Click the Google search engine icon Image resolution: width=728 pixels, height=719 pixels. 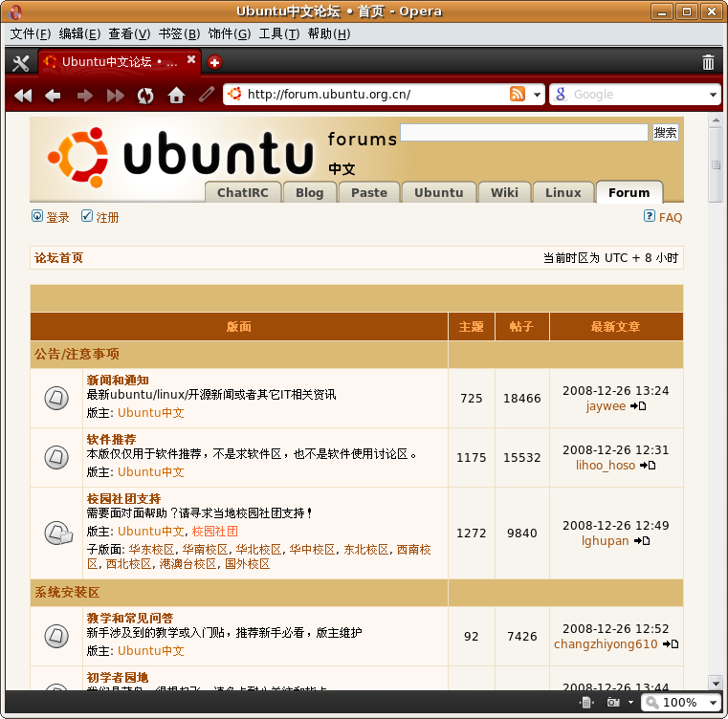coord(561,95)
